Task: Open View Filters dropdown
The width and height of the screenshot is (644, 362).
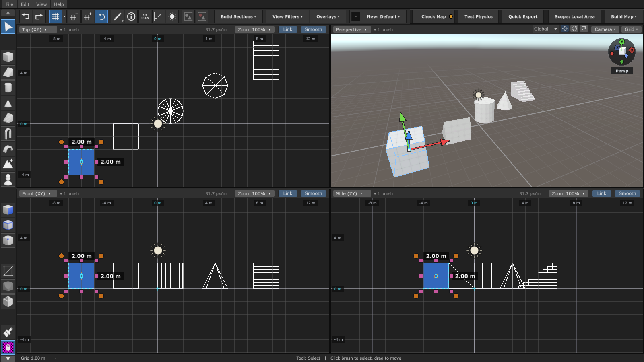Action: pos(287,16)
